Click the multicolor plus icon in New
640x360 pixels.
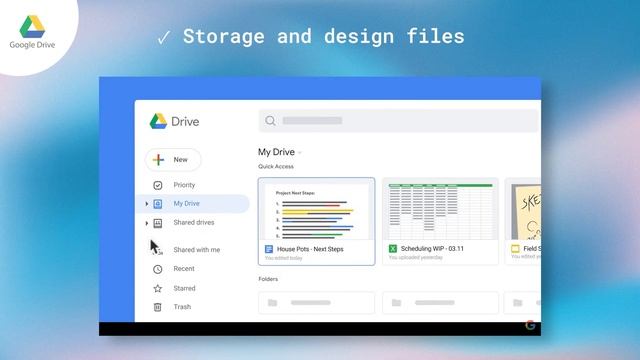coord(158,160)
